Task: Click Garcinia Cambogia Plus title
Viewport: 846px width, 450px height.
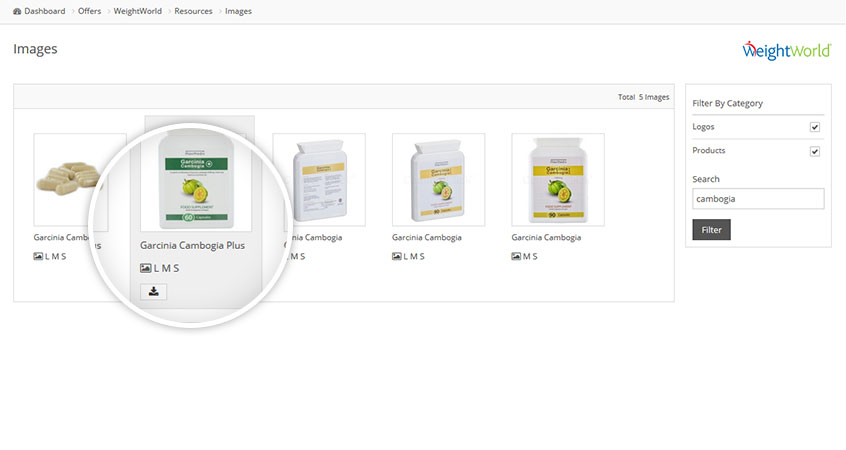Action: [192, 246]
